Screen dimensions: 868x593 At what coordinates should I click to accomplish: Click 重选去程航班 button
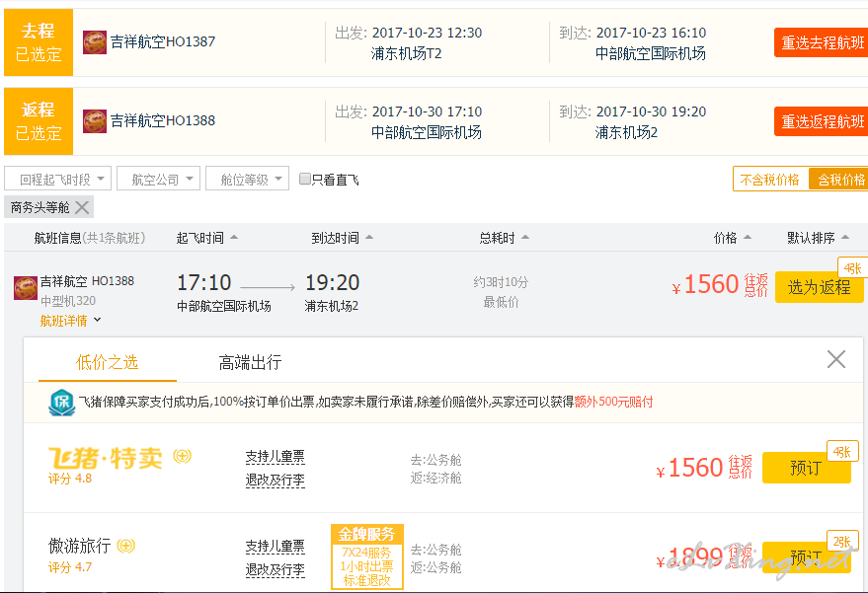point(822,42)
